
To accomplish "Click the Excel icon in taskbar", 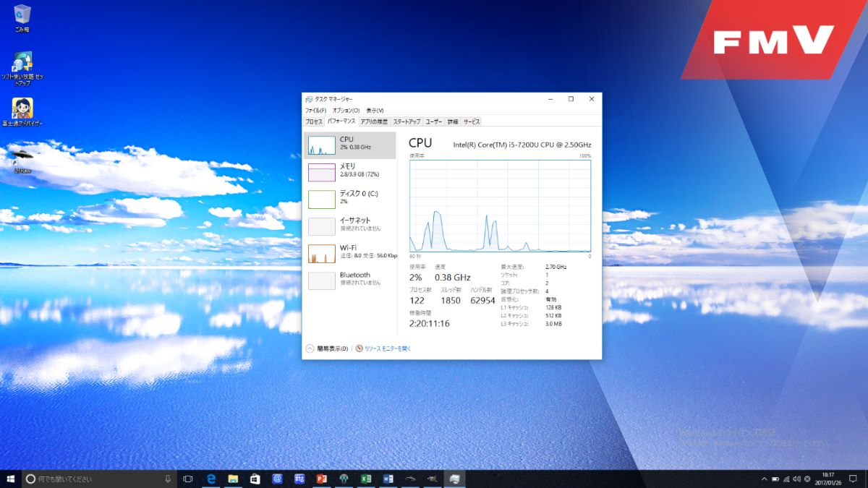I will tap(366, 479).
